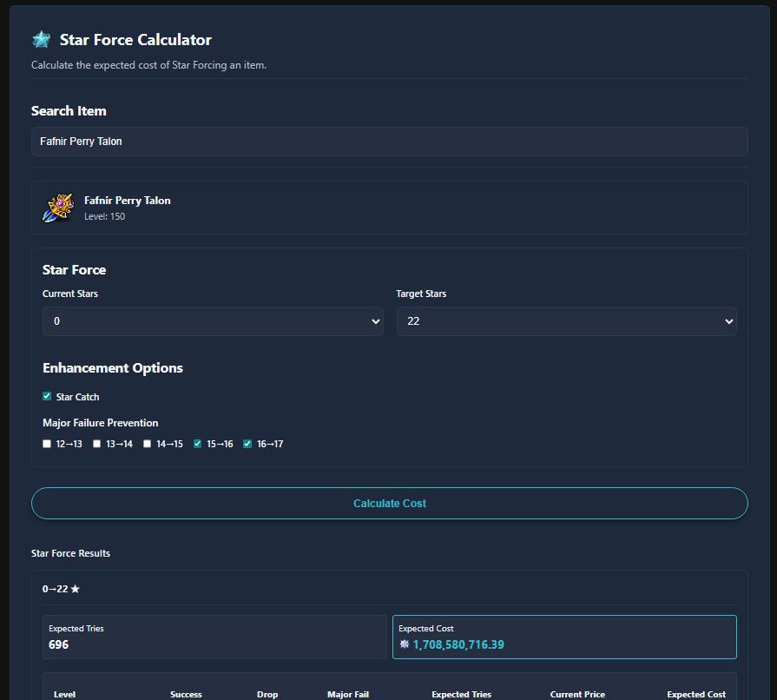777x700 pixels.
Task: Focus the Search Item input field
Action: click(x=390, y=142)
